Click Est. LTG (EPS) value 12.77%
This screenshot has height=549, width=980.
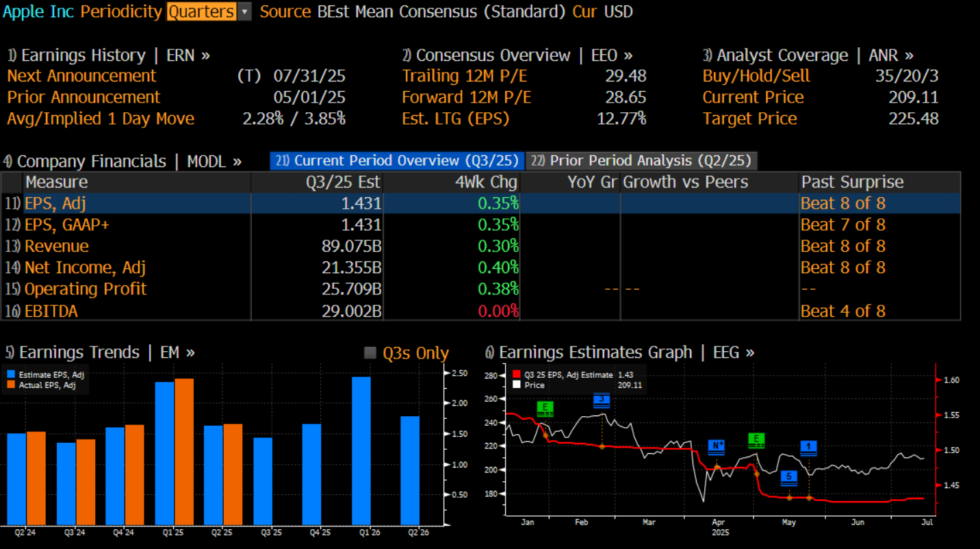point(621,118)
